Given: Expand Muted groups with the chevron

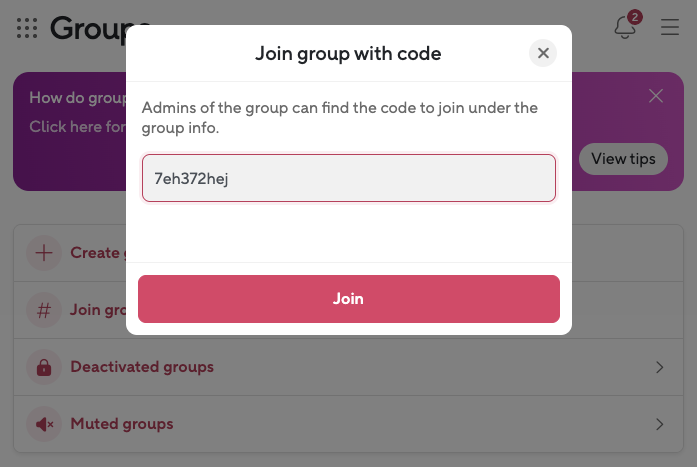Looking at the screenshot, I should tap(659, 424).
